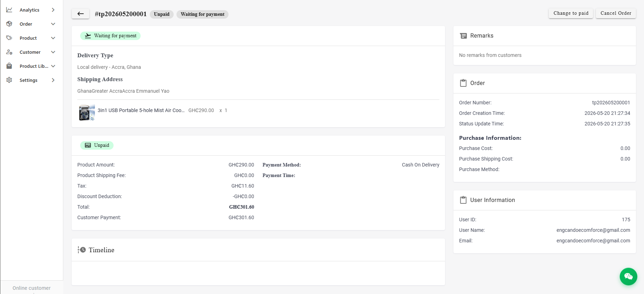Click the Cash On Delivery payment method
644x294 pixels.
[420, 165]
